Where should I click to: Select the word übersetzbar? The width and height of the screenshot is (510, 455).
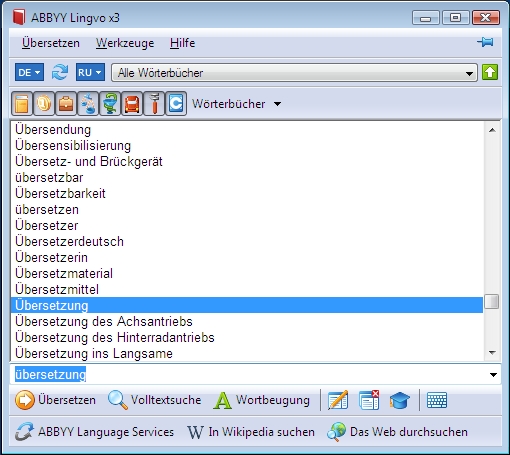(x=247, y=178)
